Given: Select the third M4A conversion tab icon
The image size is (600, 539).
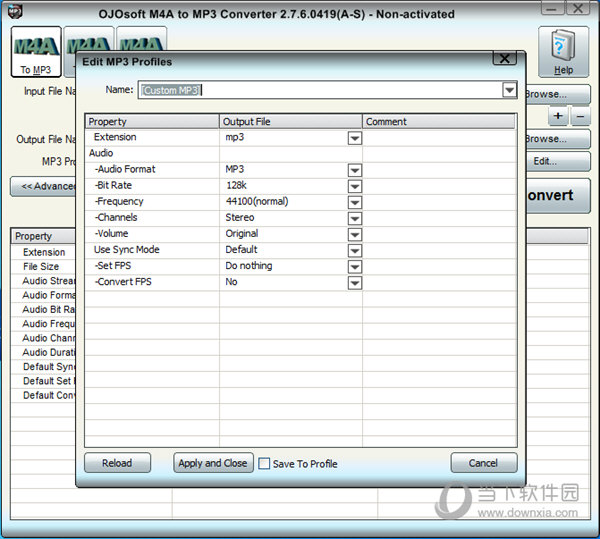Looking at the screenshot, I should click(142, 40).
